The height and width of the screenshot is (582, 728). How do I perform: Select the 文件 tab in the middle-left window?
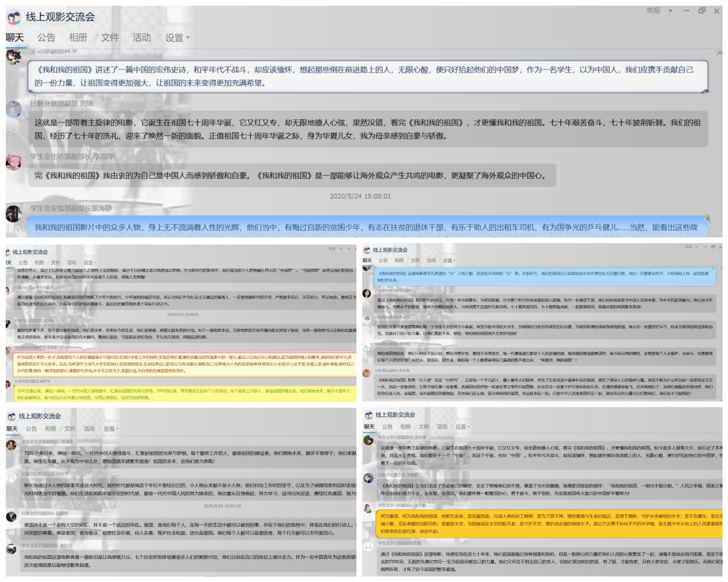(x=55, y=263)
